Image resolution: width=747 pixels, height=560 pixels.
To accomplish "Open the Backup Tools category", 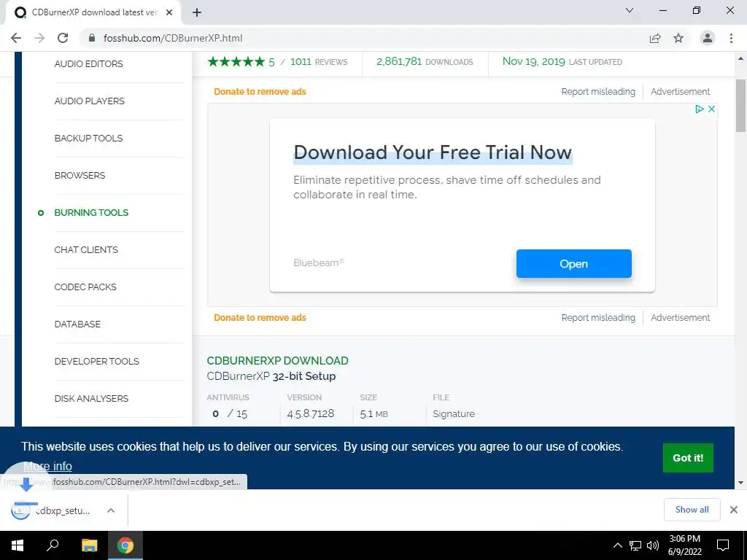I will tap(88, 138).
